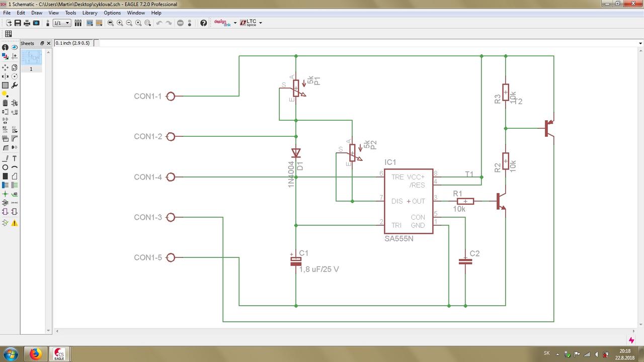Toggle the grid display button
The image size is (644, 362).
[x=8, y=34]
